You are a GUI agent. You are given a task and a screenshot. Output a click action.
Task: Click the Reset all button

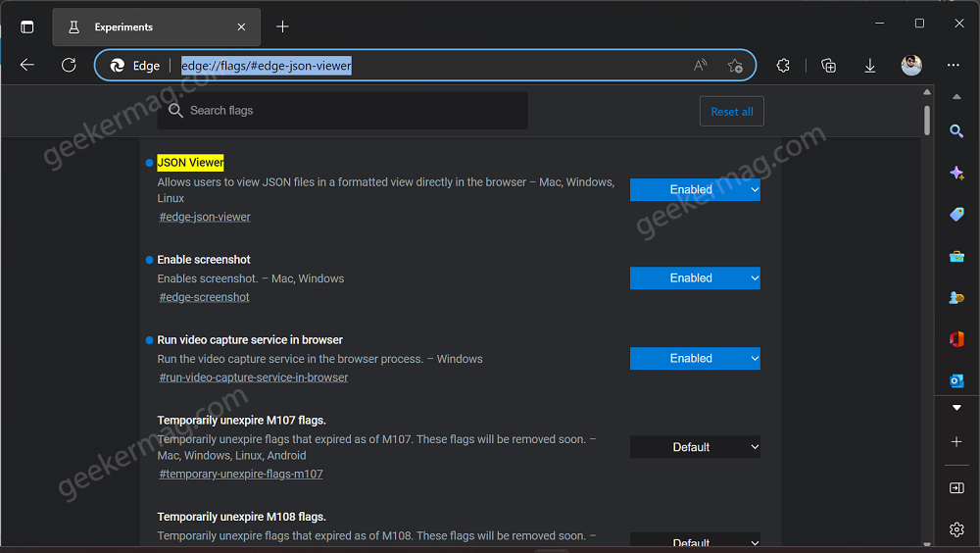[x=731, y=112]
